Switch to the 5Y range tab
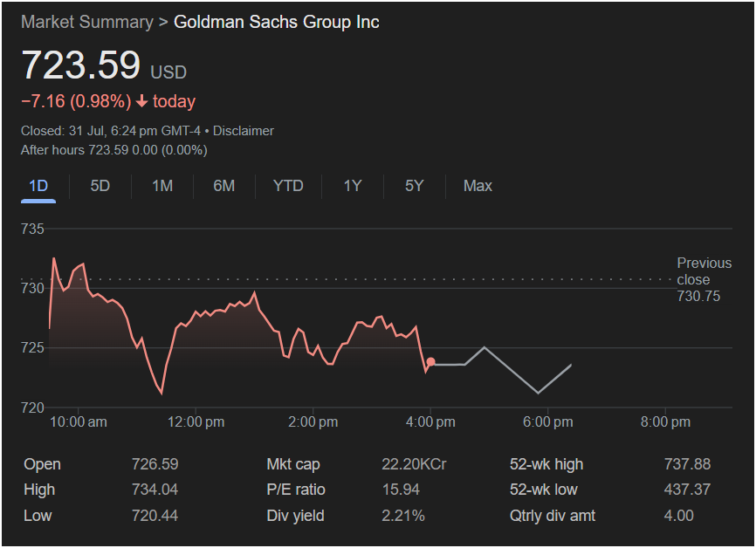756x548 pixels. [x=414, y=186]
